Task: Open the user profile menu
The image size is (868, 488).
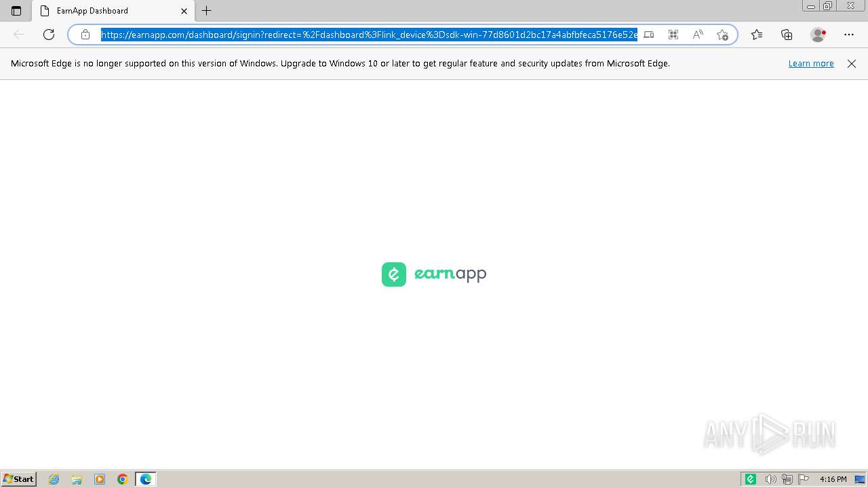Action: pyautogui.click(x=818, y=35)
